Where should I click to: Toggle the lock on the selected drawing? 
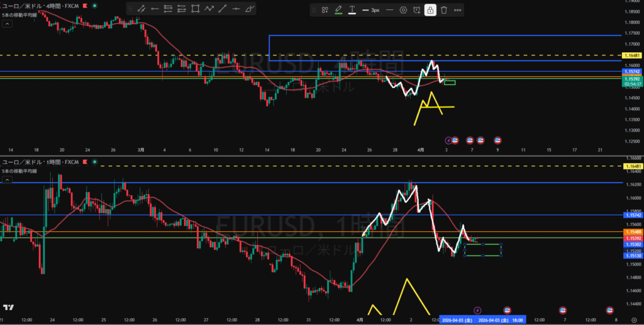click(430, 10)
